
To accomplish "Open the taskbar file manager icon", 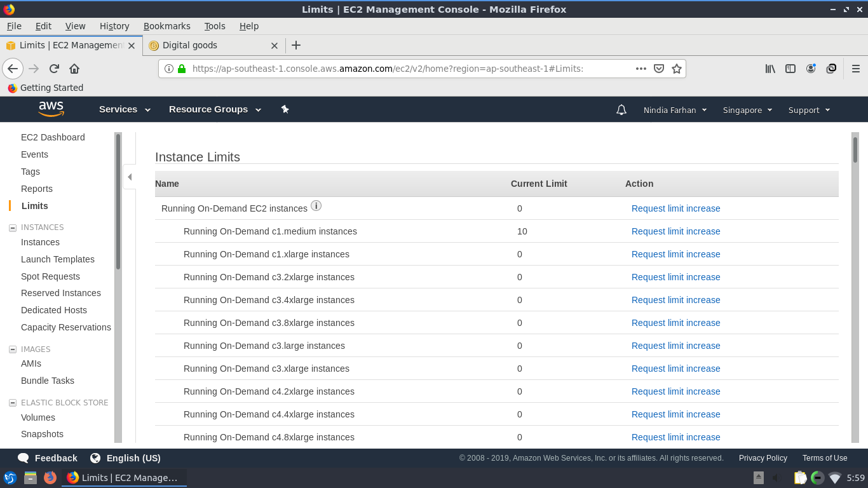I will coord(30,478).
